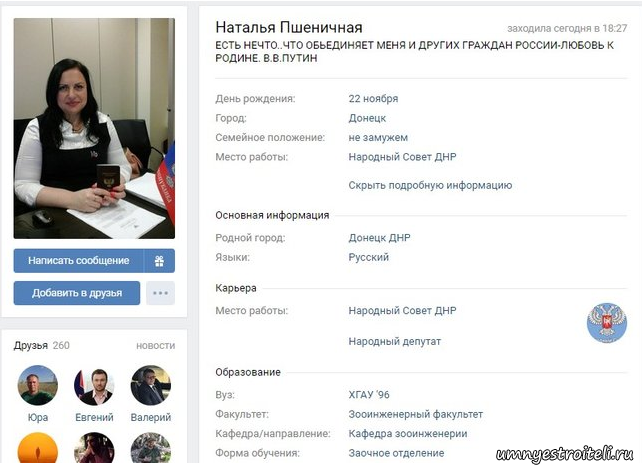Collapse details via Скрыть подробную информацию

pos(430,185)
